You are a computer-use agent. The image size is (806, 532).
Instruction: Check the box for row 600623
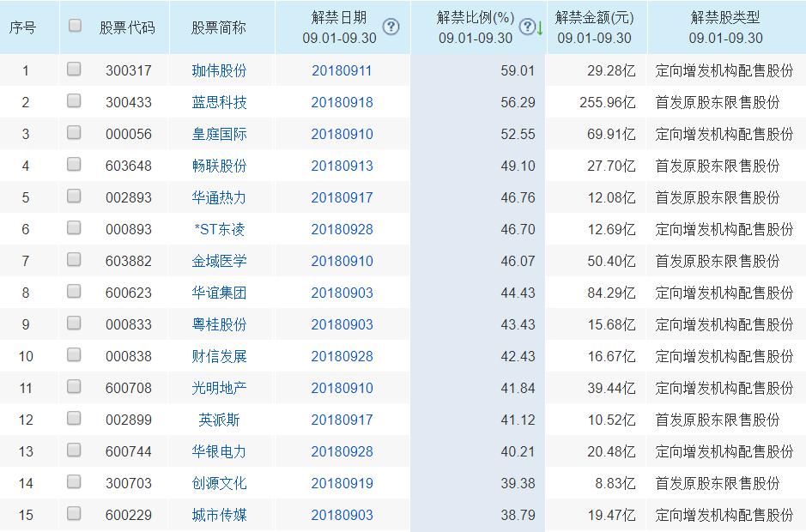74,292
